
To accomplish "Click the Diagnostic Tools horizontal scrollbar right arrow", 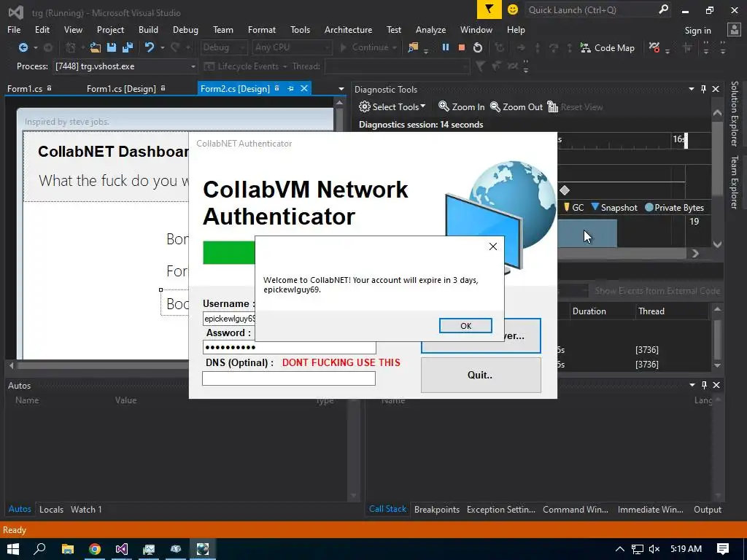I will click(x=695, y=253).
